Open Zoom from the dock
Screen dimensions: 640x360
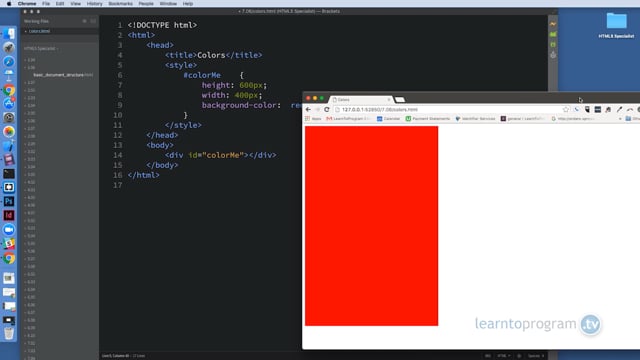coord(9,229)
